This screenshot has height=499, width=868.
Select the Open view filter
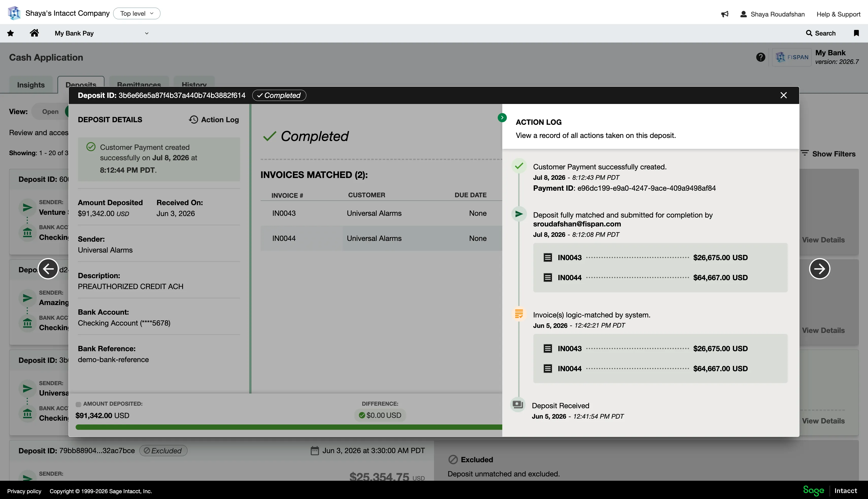50,112
